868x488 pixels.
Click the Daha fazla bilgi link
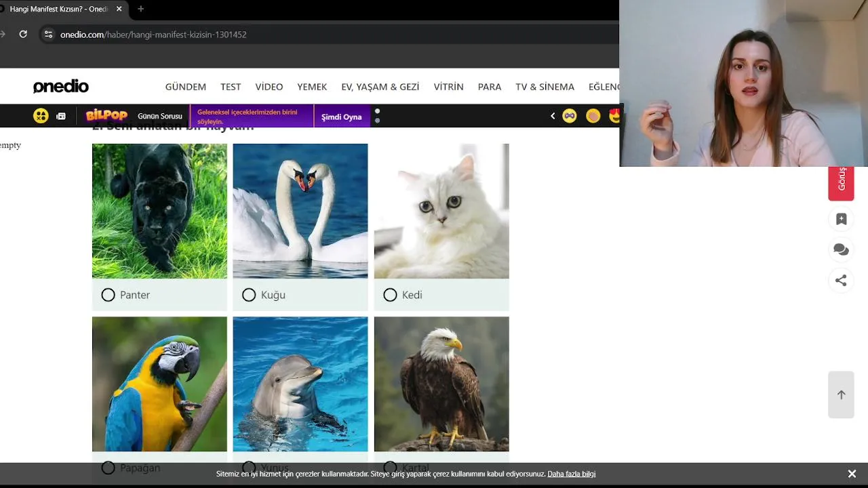click(x=572, y=474)
